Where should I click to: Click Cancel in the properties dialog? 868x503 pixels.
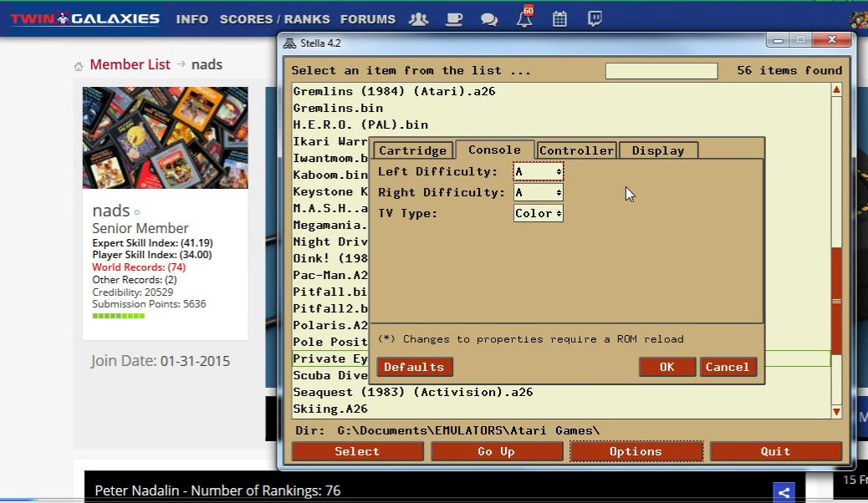point(728,367)
